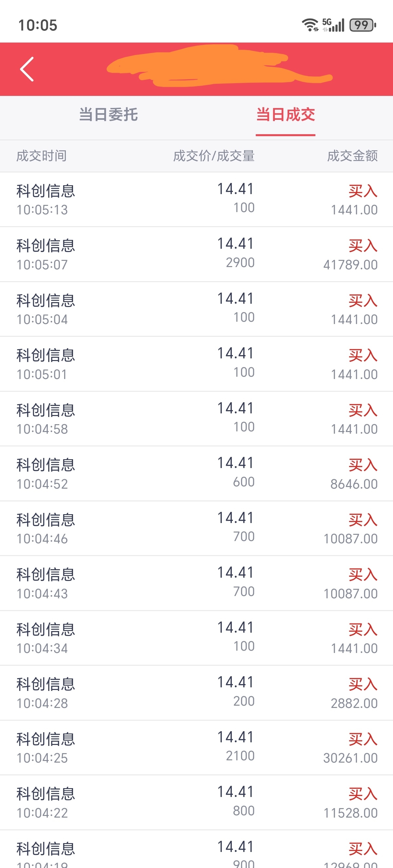Open the 8646.00 buy transaction
Image resolution: width=393 pixels, height=868 pixels.
[196, 474]
